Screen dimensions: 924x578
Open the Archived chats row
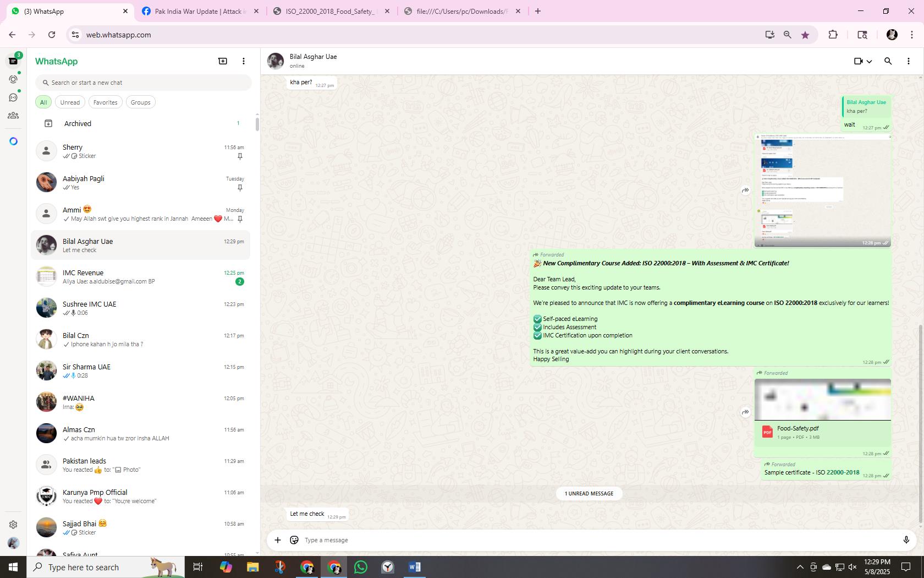(x=141, y=123)
